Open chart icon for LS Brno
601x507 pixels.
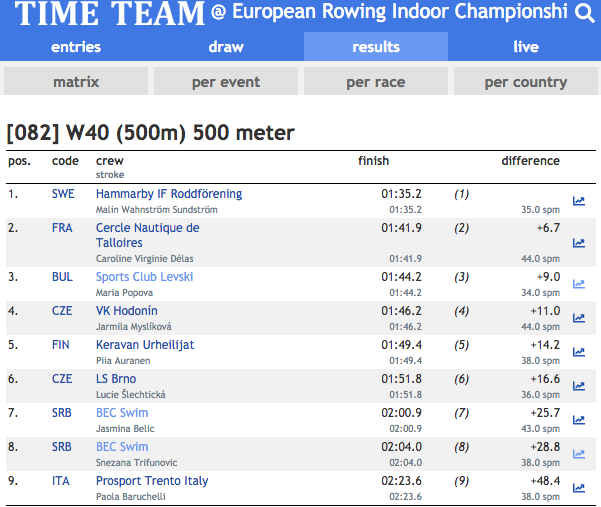(x=579, y=386)
